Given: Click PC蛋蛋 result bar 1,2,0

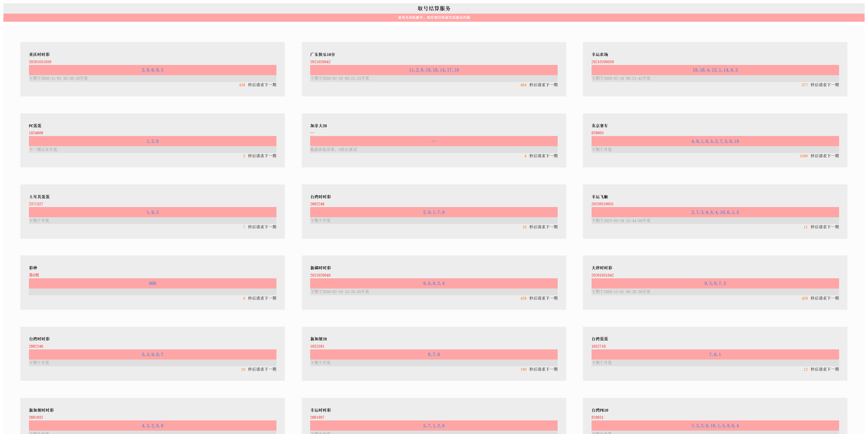Looking at the screenshot, I should click(x=152, y=141).
